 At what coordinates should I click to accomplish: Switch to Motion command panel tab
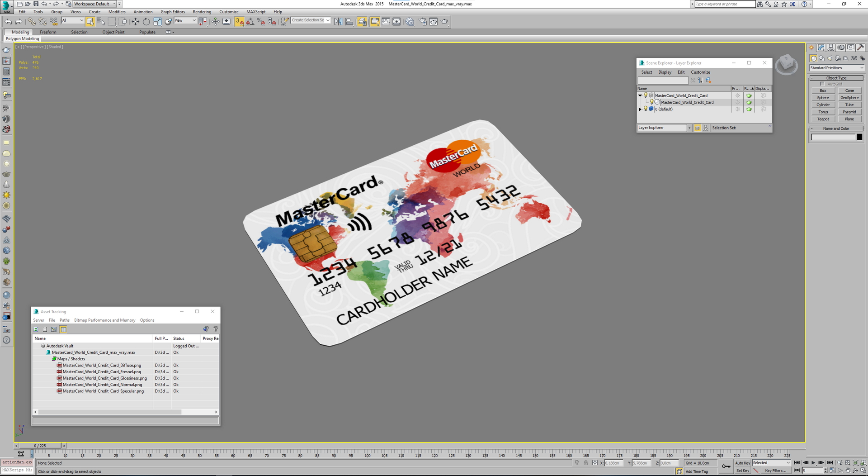click(841, 48)
